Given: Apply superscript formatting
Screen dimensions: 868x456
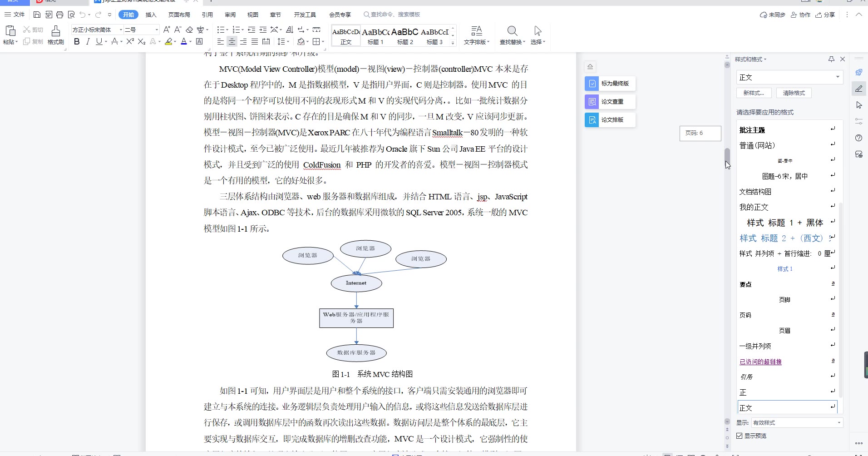Looking at the screenshot, I should 130,41.
